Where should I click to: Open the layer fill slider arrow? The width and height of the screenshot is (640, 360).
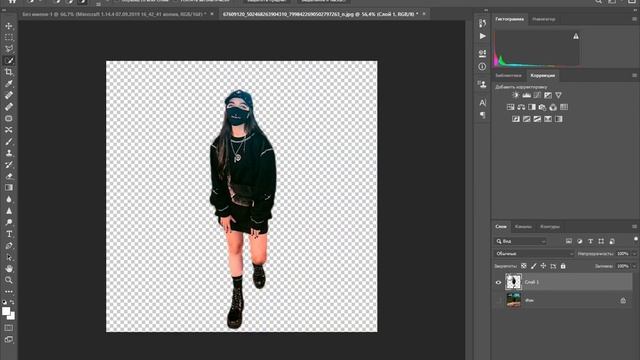click(634, 266)
